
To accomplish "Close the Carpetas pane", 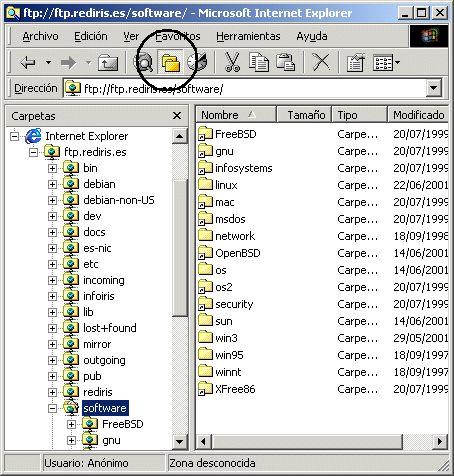I will point(177,116).
